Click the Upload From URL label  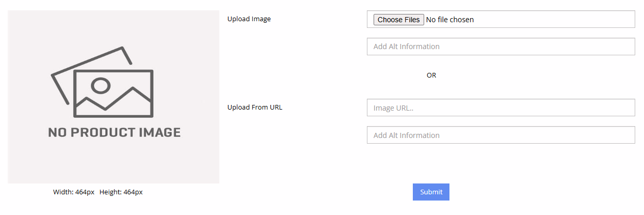254,108
